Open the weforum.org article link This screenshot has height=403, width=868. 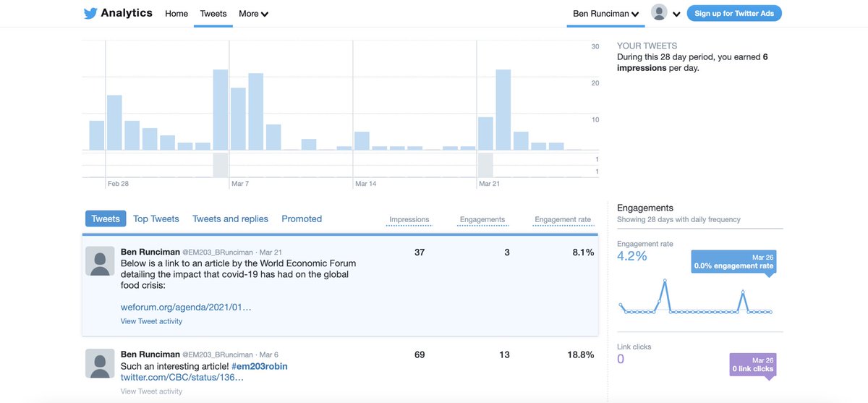186,307
